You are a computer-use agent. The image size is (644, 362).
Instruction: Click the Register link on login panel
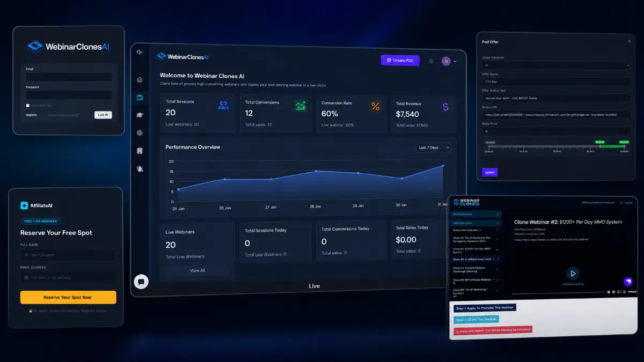31,115
